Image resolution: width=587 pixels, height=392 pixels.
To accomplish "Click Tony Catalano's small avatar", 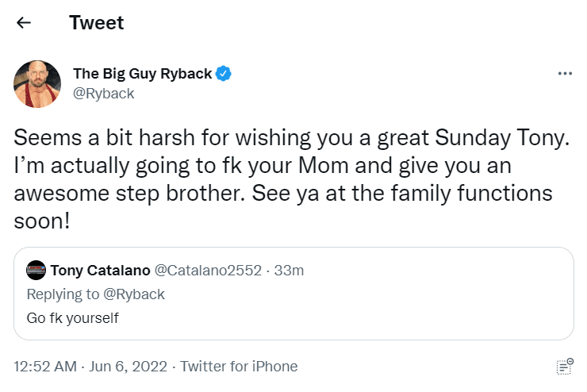I will click(x=36, y=271).
